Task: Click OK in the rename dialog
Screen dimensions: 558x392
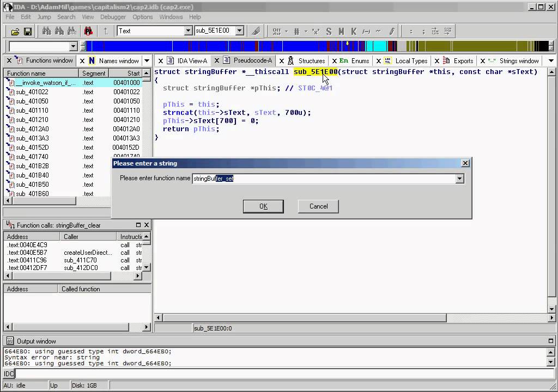Action: [263, 206]
